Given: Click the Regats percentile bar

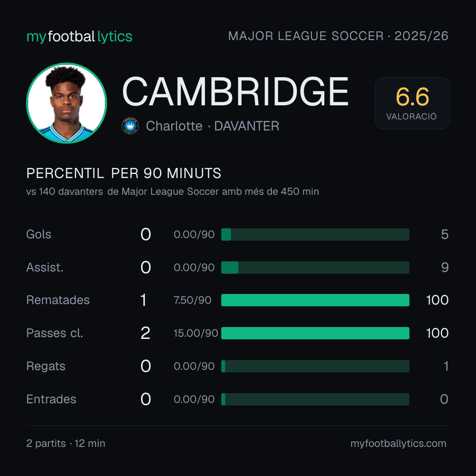Looking at the screenshot, I should point(315,366).
